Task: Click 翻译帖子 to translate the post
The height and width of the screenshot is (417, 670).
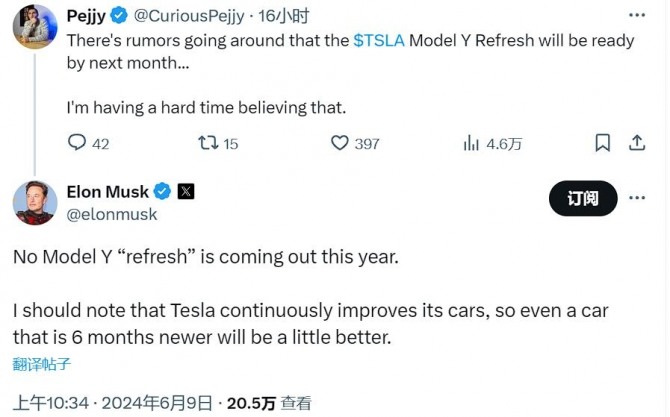Action: 41,364
